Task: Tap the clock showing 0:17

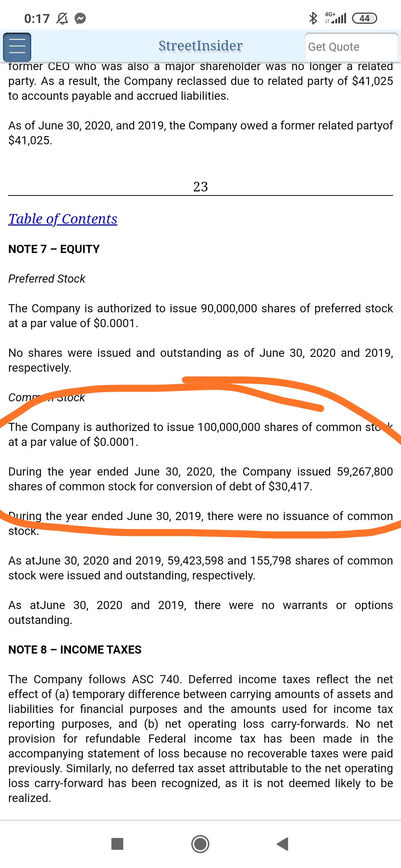Action: (37, 19)
